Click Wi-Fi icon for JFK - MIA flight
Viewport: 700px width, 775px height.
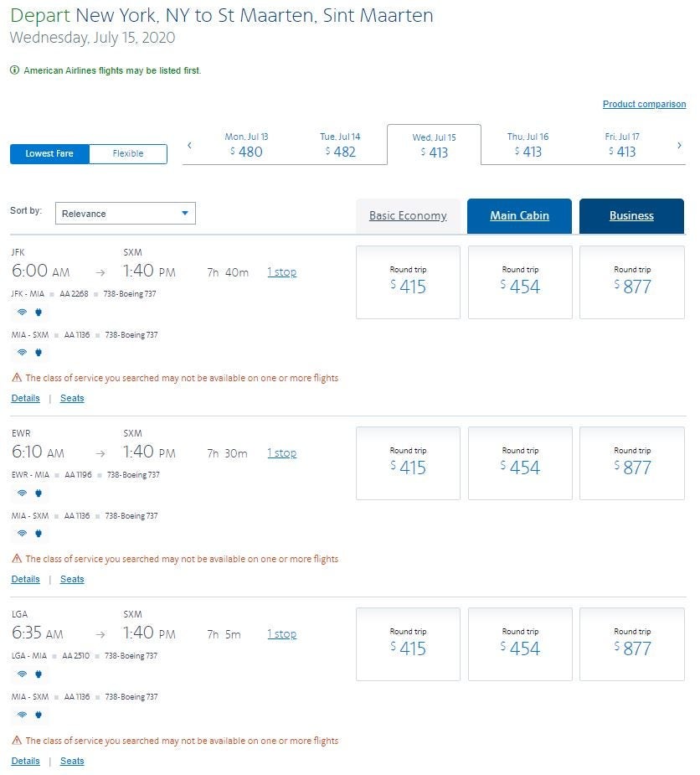point(22,313)
